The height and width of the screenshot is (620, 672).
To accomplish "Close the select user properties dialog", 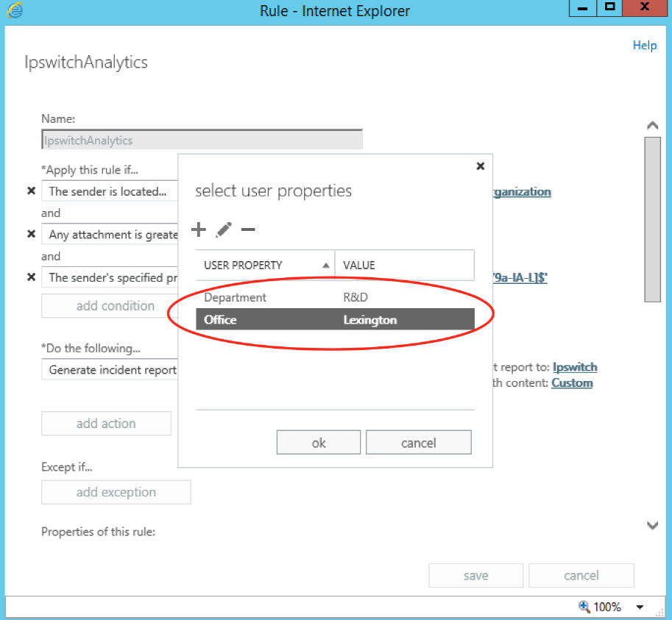I will 481,166.
